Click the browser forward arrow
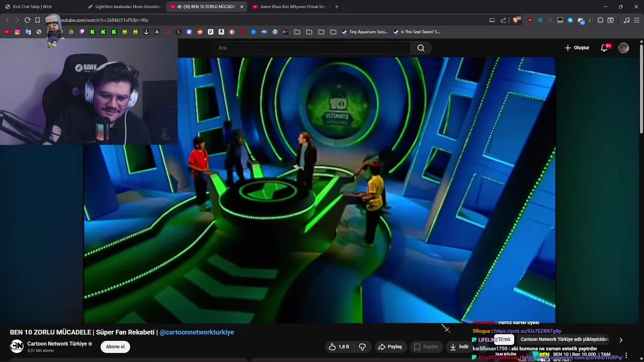The image size is (644, 362). click(17, 20)
